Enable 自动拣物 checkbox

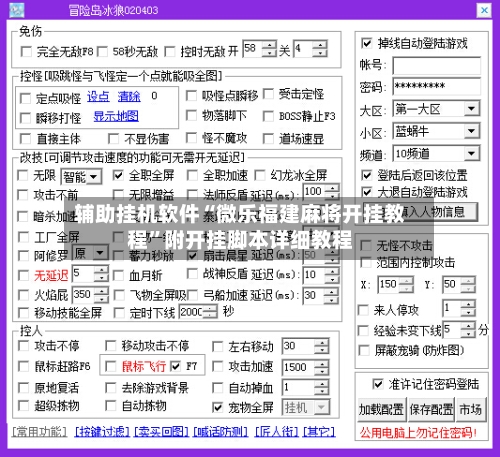[110, 406]
